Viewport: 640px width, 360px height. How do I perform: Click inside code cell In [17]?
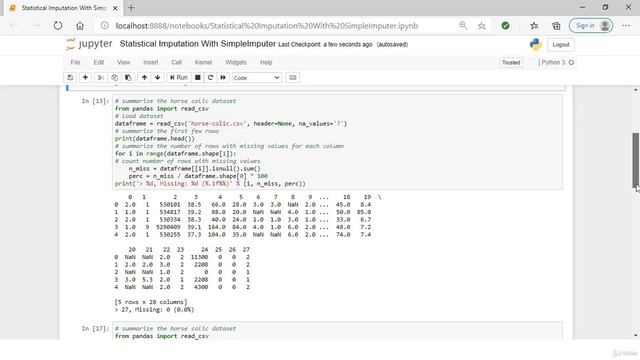(337, 331)
